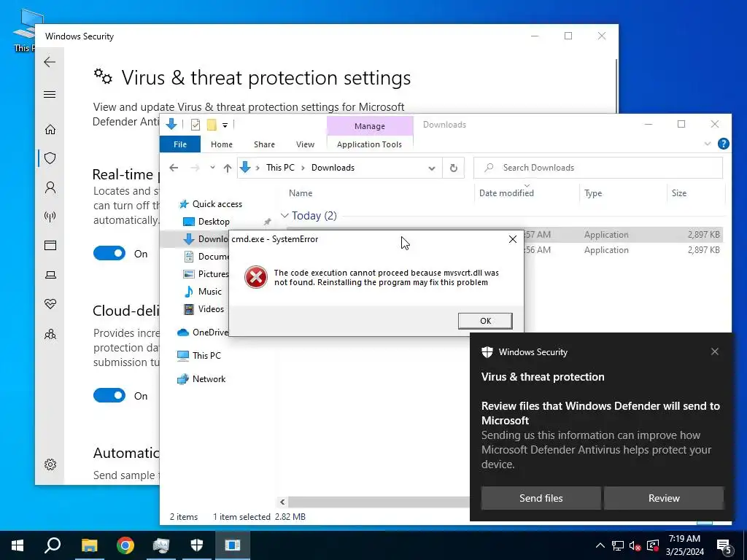
Task: Open Google Chrome from the taskbar
Action: coord(125,545)
